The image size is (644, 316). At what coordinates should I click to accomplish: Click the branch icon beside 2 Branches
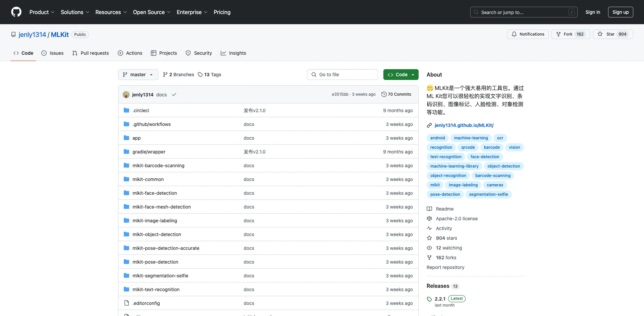point(165,75)
